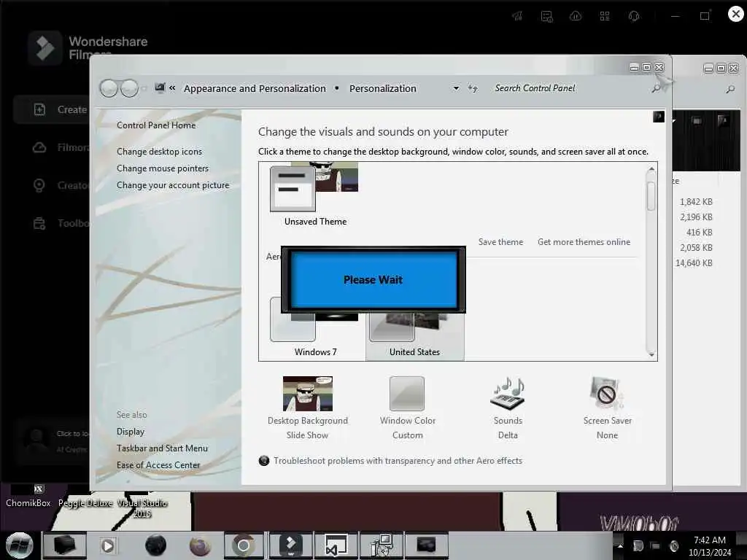Click Save theme link
The image size is (747, 560).
click(500, 242)
